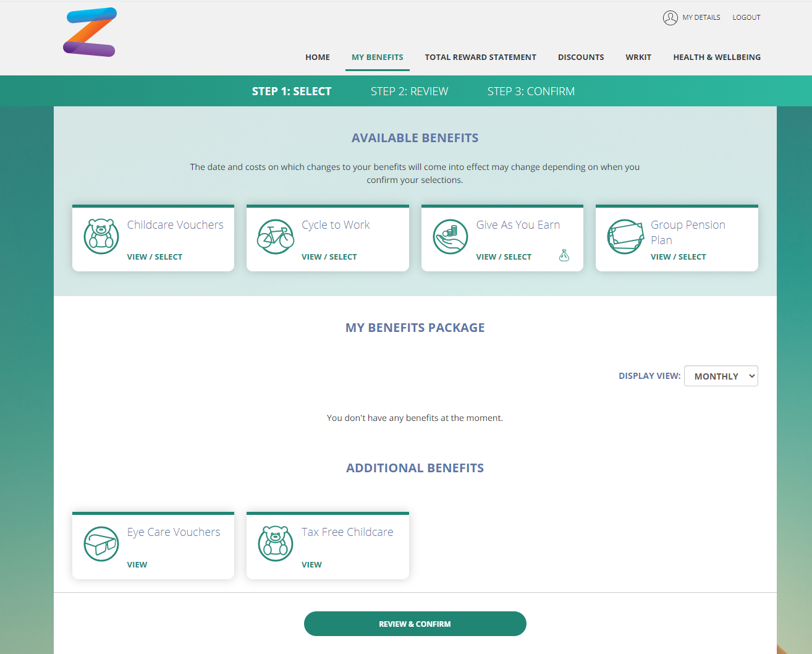Click the Give As You Earn coins icon

[x=450, y=236]
